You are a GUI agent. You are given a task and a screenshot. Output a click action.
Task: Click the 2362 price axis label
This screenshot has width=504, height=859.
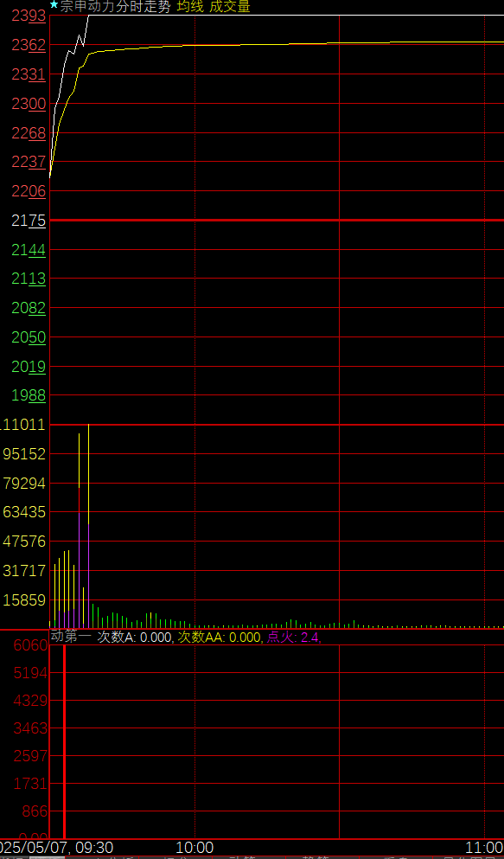pos(29,45)
